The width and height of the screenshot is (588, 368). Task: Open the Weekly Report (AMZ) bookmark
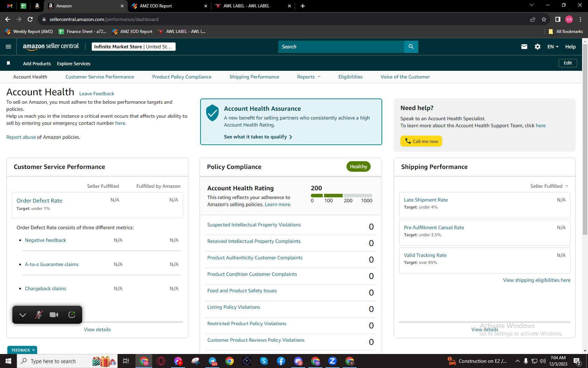(29, 31)
